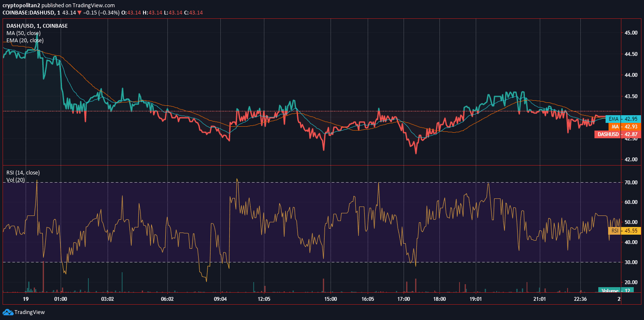This screenshot has width=644, height=320.
Task: Click the TradingView logo at the chart's bottom
Action: point(23,312)
